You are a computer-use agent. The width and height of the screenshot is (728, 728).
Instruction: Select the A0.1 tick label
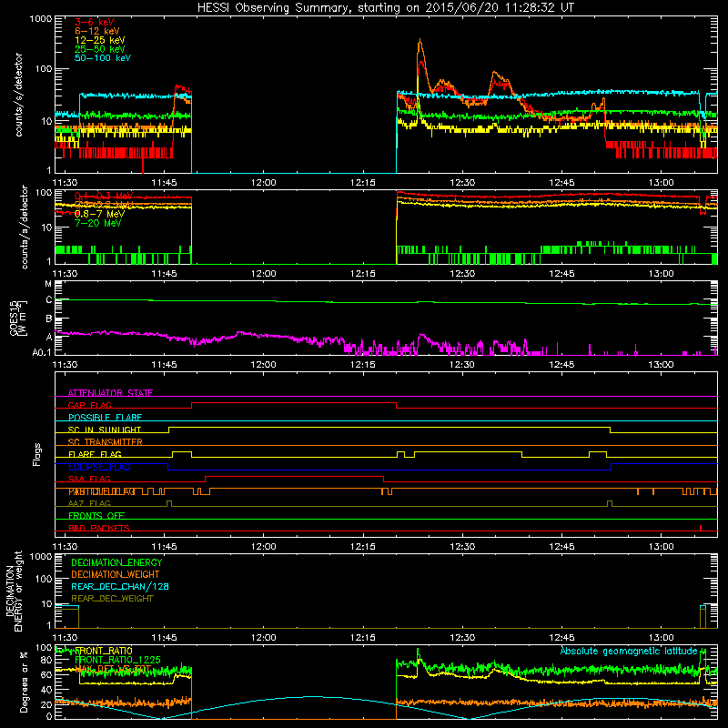click(42, 353)
